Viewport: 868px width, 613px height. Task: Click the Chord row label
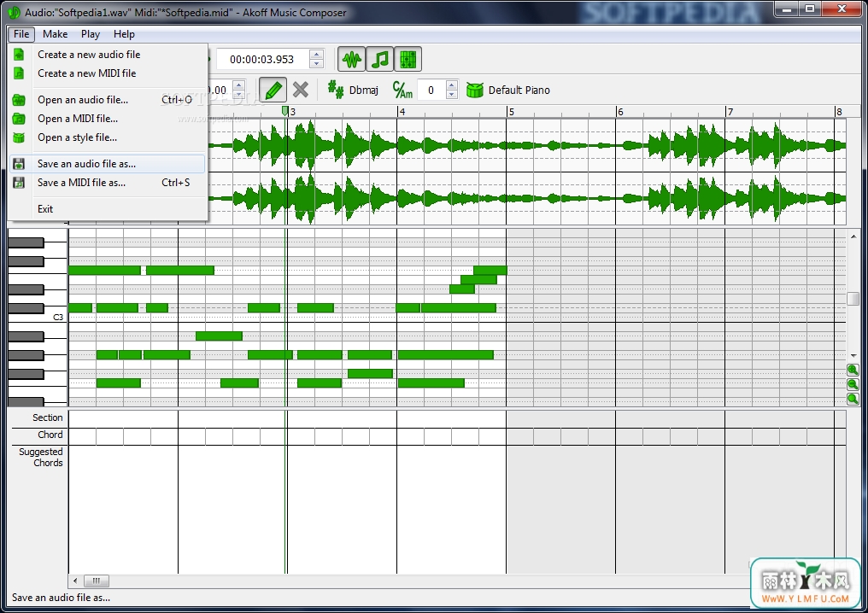50,435
